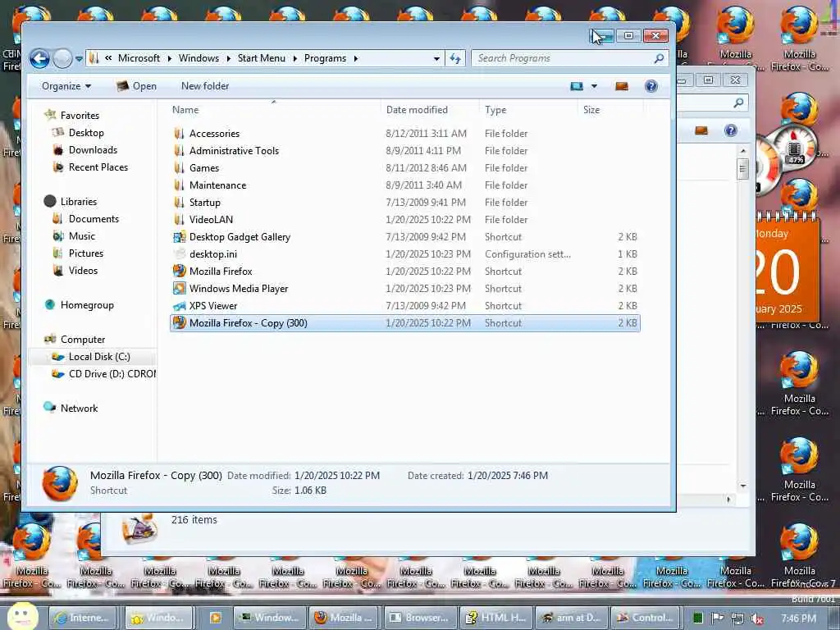Screen dimensions: 840x630
Task: Click the Start button on taskbar
Action: [22, 617]
